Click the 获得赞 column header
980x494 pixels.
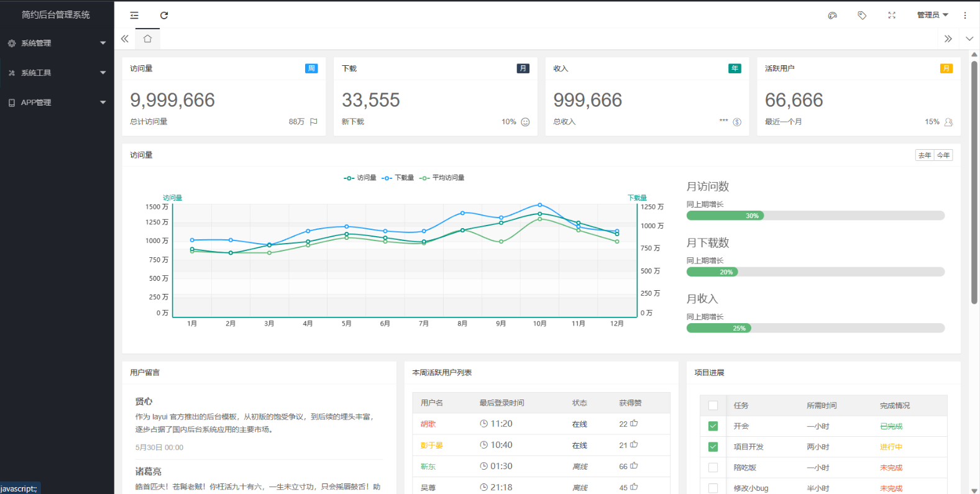tap(630, 403)
